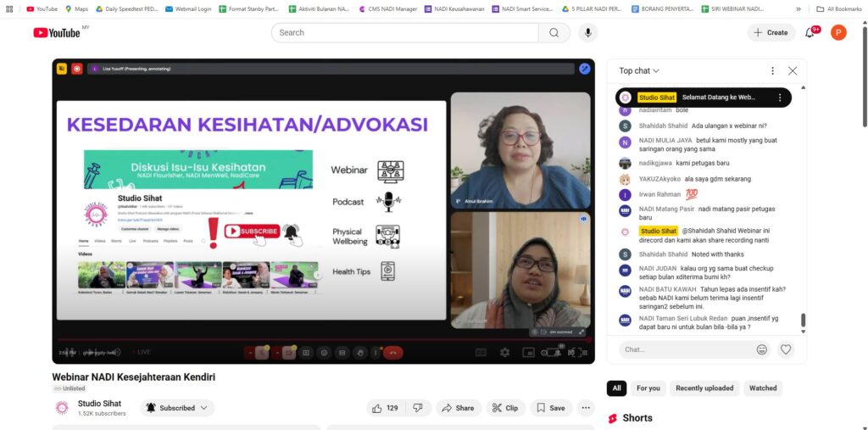Start voice search with the microphone icon

pos(587,32)
